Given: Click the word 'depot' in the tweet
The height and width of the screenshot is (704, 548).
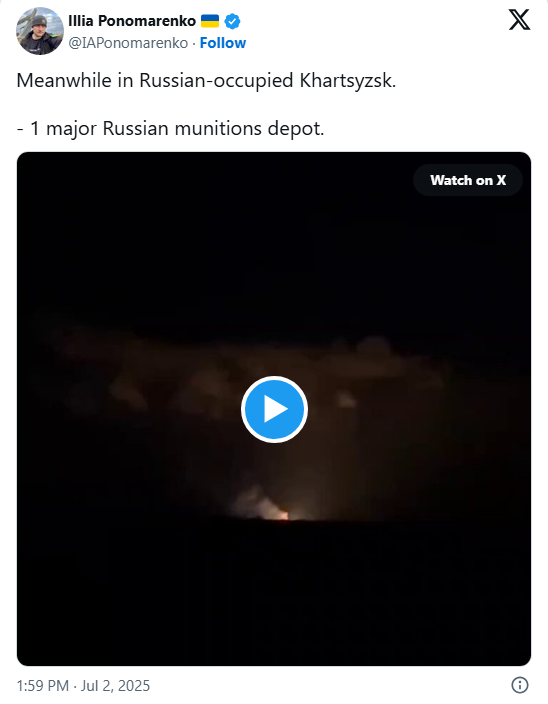Looking at the screenshot, I should coord(296,129).
